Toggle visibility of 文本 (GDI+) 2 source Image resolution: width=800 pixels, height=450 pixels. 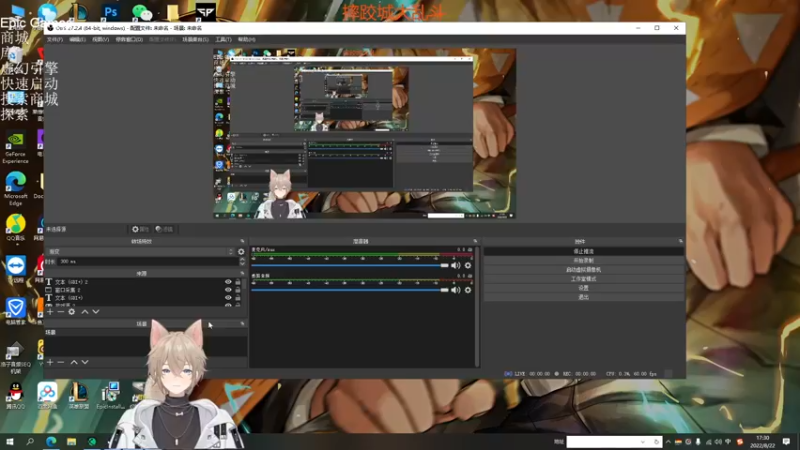pos(228,282)
